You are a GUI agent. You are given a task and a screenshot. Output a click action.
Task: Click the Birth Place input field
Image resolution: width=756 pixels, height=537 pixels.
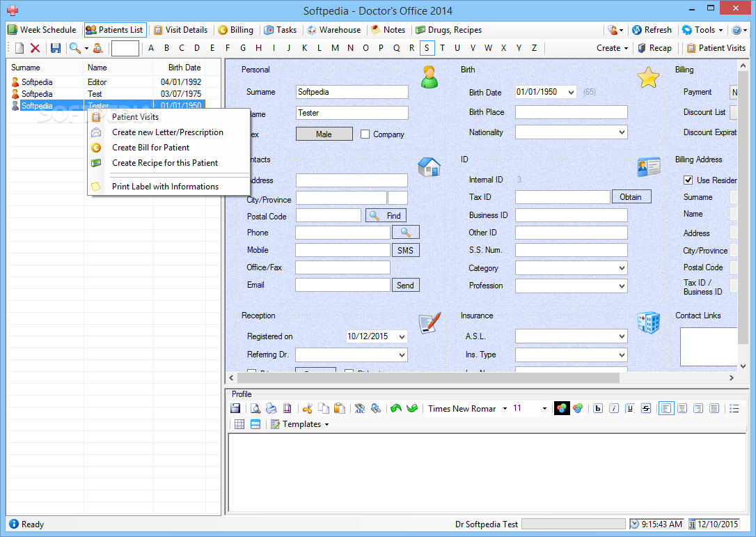(x=572, y=112)
